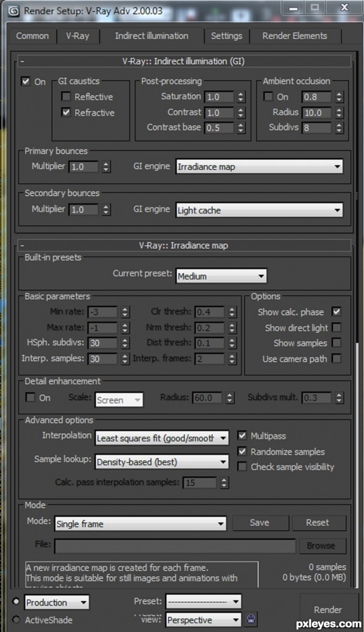The width and height of the screenshot is (364, 632).
Task: Open the Production render mode dropdown
Action: pos(57,603)
